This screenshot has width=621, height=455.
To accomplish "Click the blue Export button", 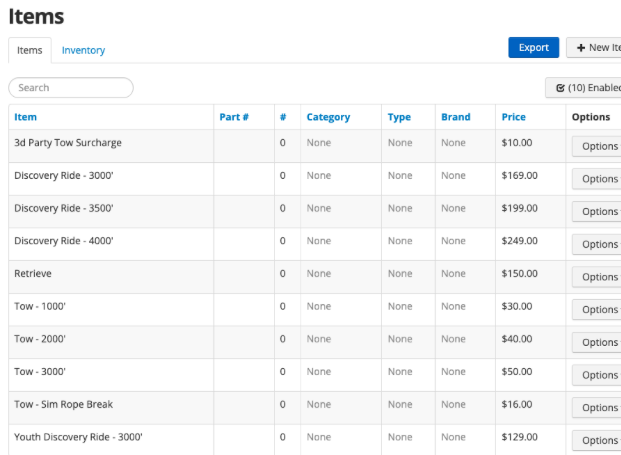I will [533, 48].
